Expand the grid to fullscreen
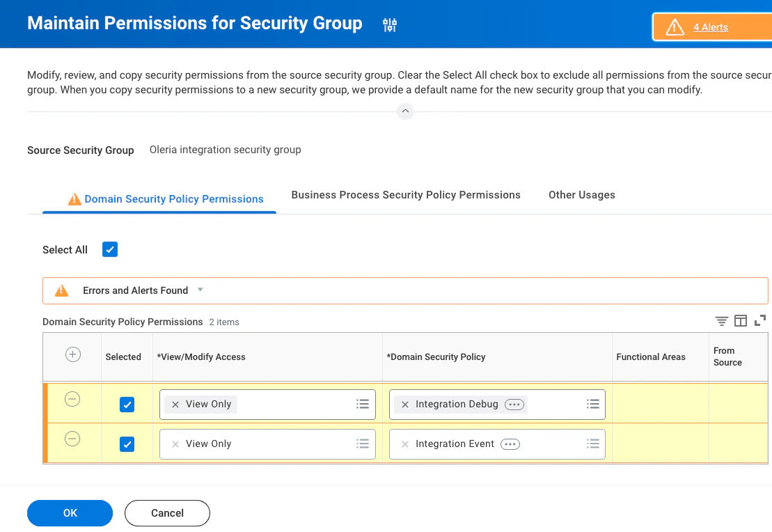Image resolution: width=772 pixels, height=532 pixels. pos(760,320)
